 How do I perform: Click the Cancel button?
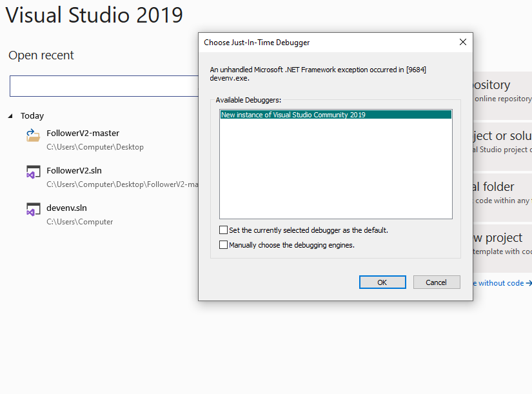point(437,282)
